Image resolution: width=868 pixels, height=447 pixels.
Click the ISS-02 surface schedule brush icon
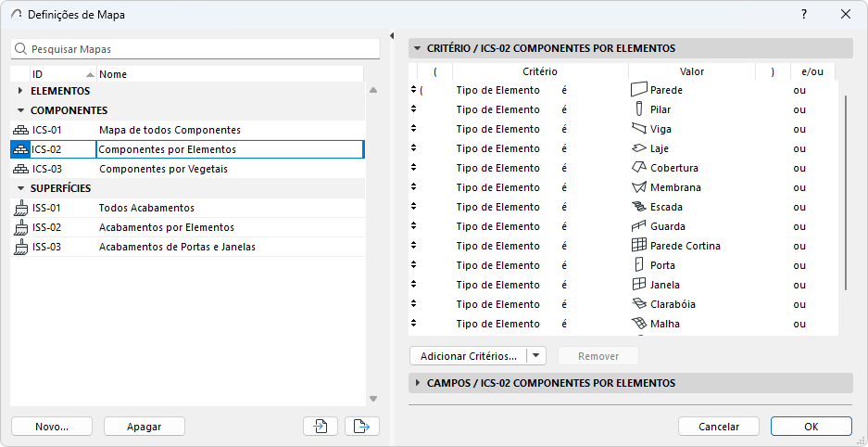click(x=19, y=227)
